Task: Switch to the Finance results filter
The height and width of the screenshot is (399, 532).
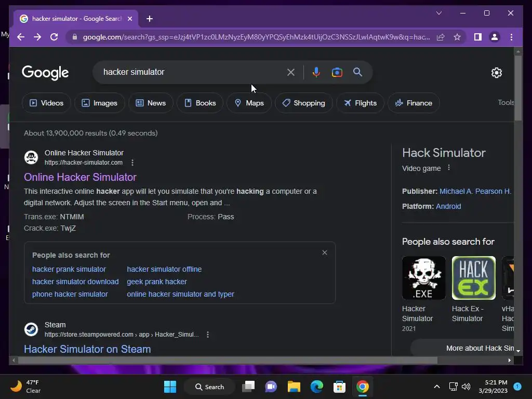Action: [414, 103]
